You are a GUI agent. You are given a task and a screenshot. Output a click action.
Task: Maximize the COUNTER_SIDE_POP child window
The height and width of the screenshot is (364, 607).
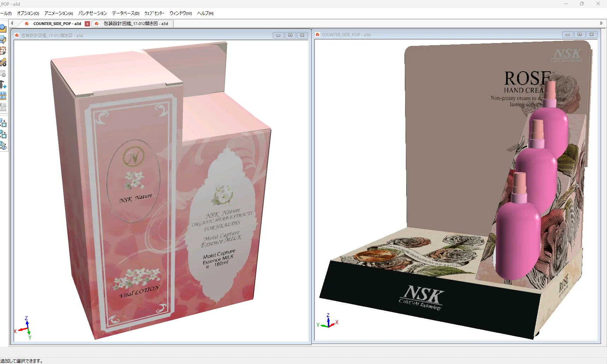(x=579, y=35)
